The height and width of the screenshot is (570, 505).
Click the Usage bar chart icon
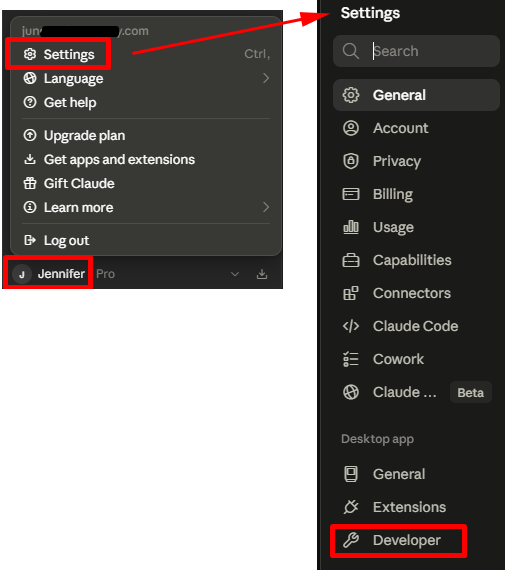(x=351, y=227)
